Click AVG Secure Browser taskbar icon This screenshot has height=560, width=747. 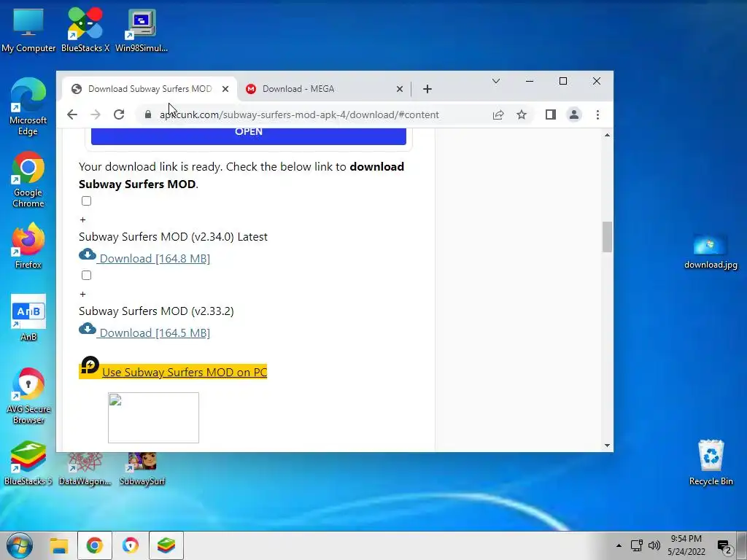(130, 545)
